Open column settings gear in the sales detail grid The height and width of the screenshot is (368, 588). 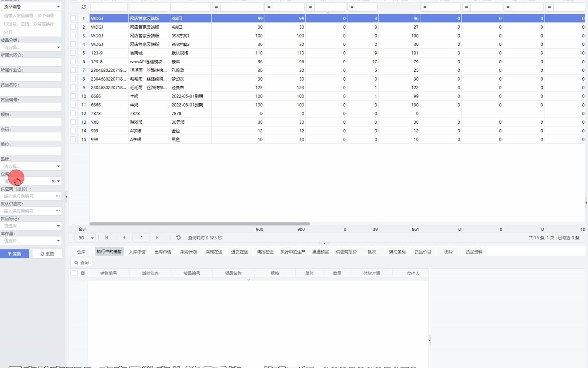point(83,273)
